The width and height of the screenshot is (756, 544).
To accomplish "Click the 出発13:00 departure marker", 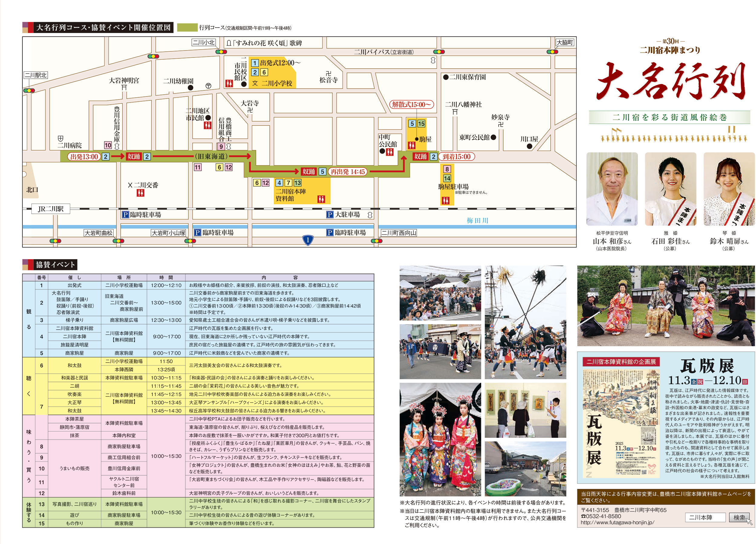I will pyautogui.click(x=84, y=157).
